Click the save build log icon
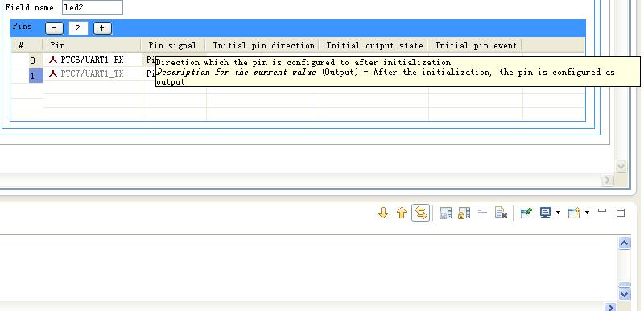Image resolution: width=644 pixels, height=311 pixels. (446, 213)
